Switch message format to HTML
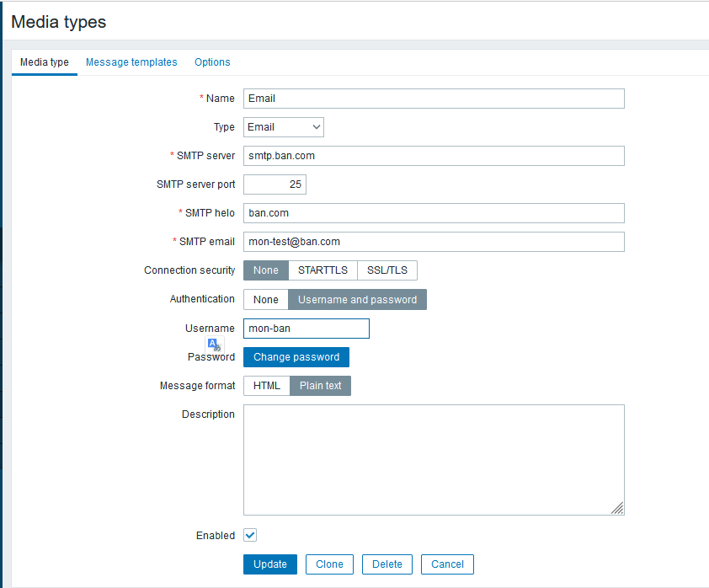 [x=266, y=386]
